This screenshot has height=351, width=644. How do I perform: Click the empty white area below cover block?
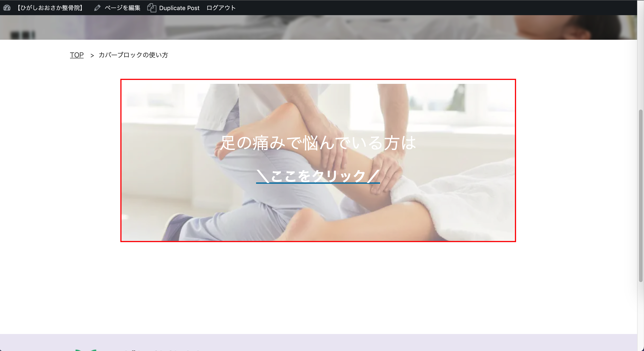(x=317, y=288)
